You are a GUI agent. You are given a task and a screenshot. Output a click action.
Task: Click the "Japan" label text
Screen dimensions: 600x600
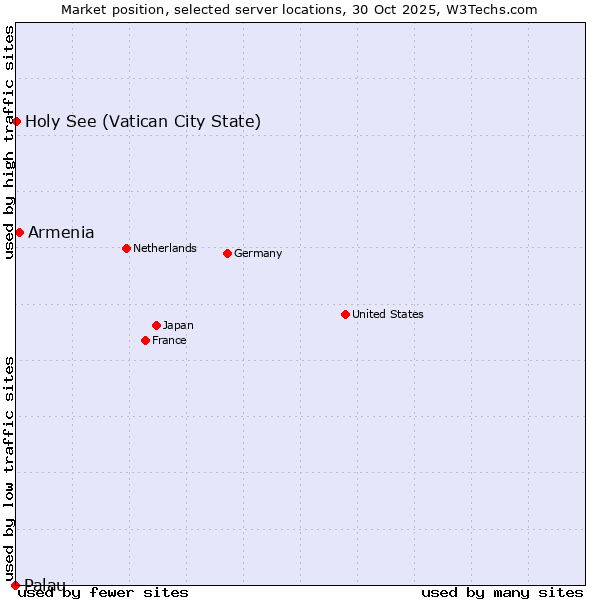pyautogui.click(x=178, y=325)
